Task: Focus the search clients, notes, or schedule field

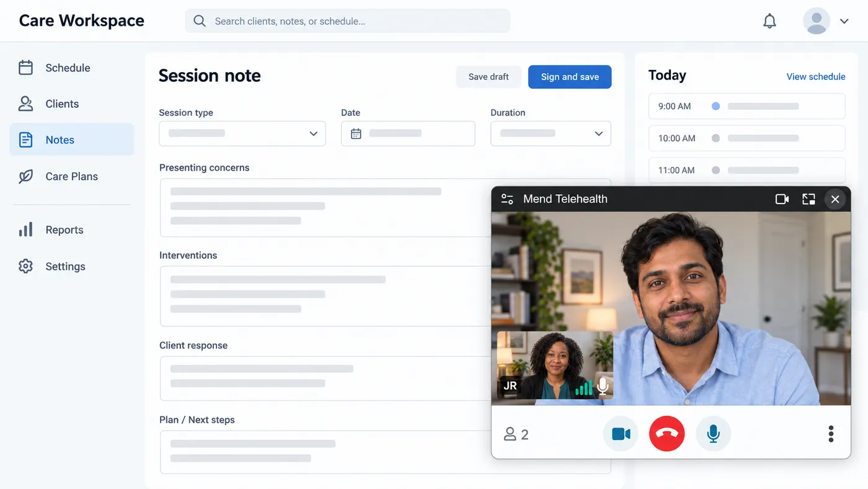Action: [347, 21]
